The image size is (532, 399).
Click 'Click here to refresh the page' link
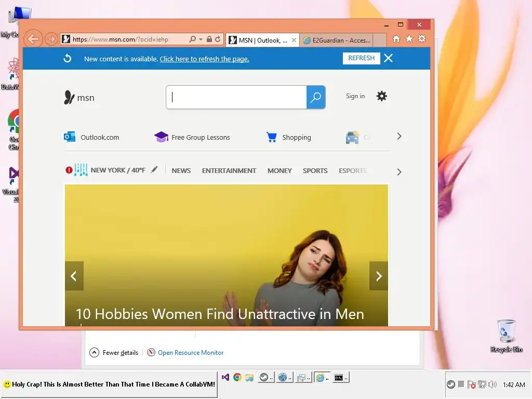pyautogui.click(x=204, y=59)
